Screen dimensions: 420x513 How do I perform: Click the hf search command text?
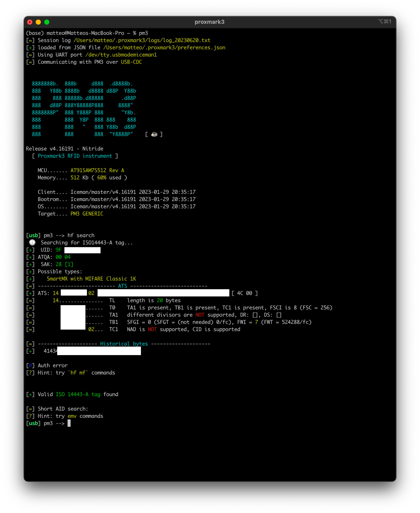click(x=81, y=236)
